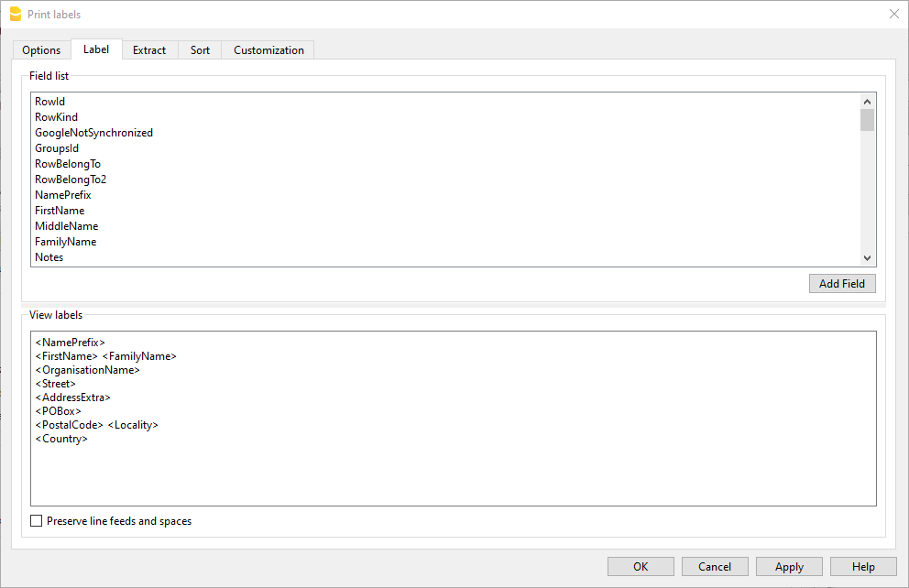Select FirstName in the field list
909x588 pixels.
tap(60, 211)
